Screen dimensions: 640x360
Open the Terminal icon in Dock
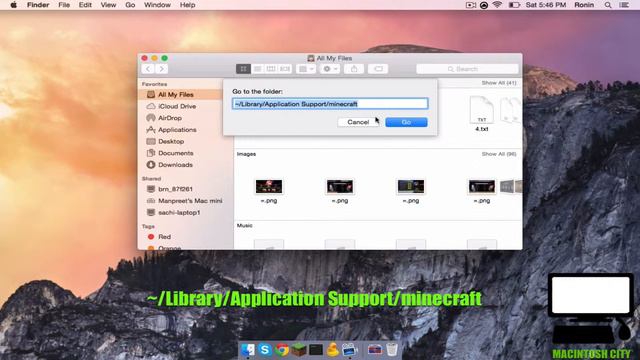pyautogui.click(x=316, y=350)
